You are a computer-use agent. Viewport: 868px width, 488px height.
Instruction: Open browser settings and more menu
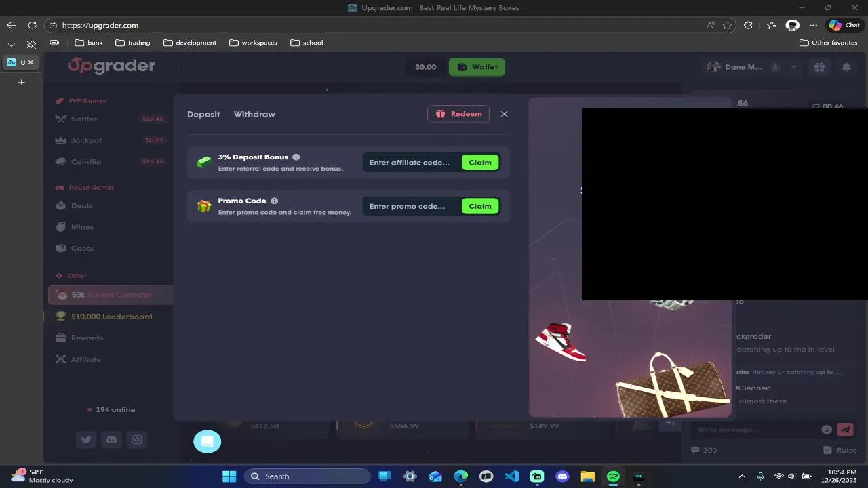[x=813, y=25]
